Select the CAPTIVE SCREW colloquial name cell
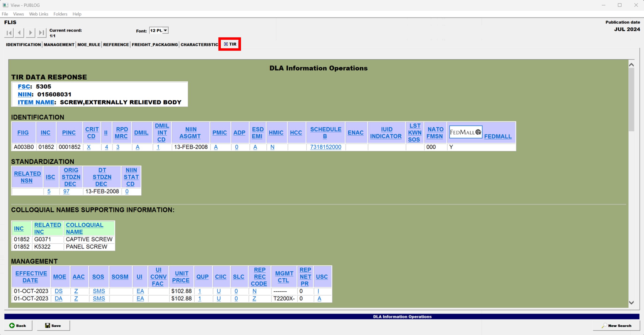Viewport: 644px width, 335px height. click(x=89, y=240)
